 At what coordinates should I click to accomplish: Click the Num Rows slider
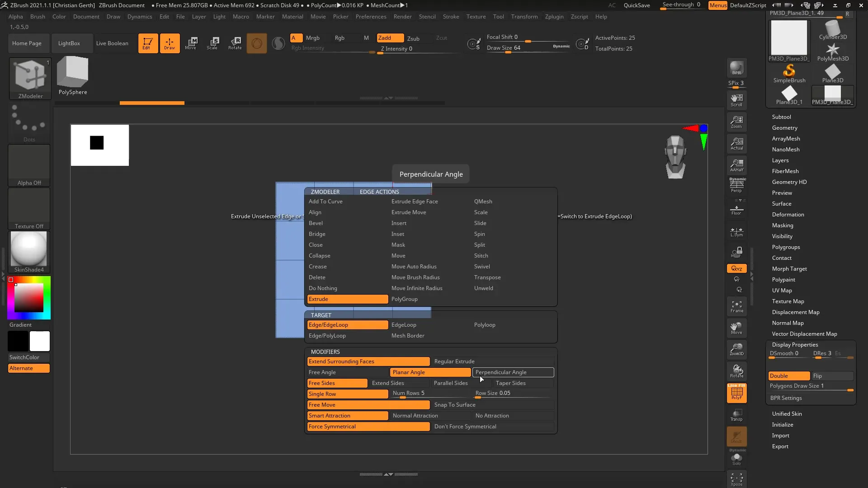tap(430, 394)
